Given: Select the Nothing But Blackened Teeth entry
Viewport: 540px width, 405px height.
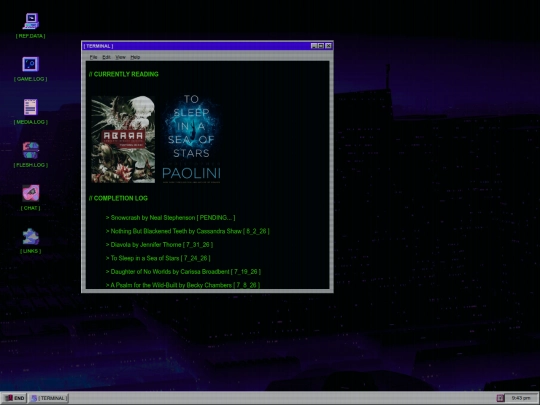Looking at the screenshot, I should tap(187, 231).
